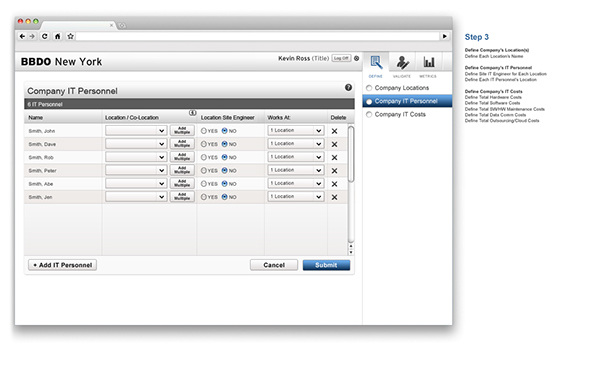Choose the Company IT Costs radio option
This screenshot has height=388, width=600.
click(369, 114)
